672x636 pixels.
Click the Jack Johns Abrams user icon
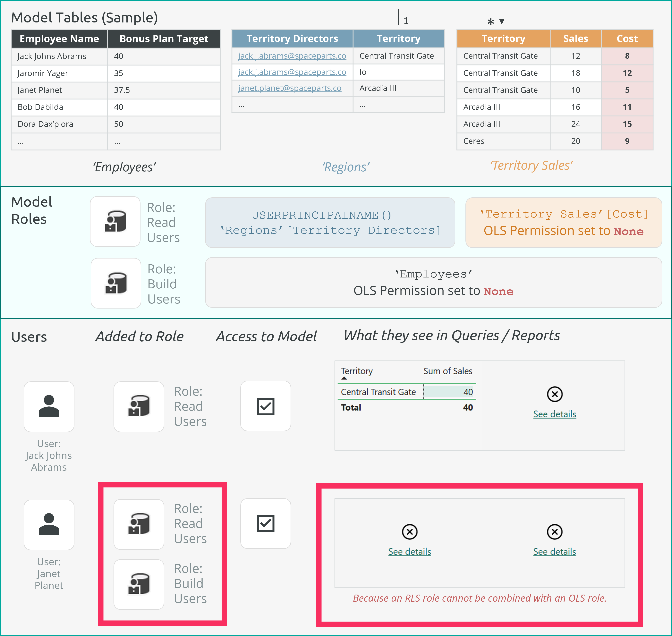pos(49,406)
